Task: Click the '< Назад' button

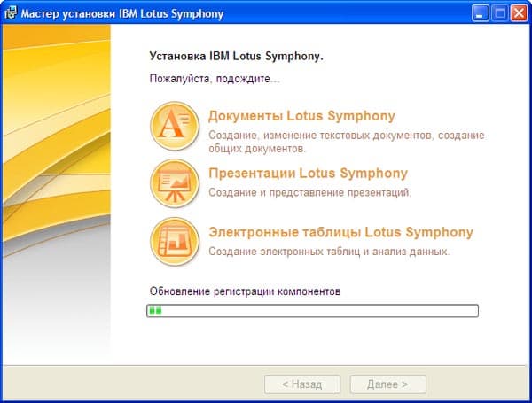Action: tap(302, 384)
